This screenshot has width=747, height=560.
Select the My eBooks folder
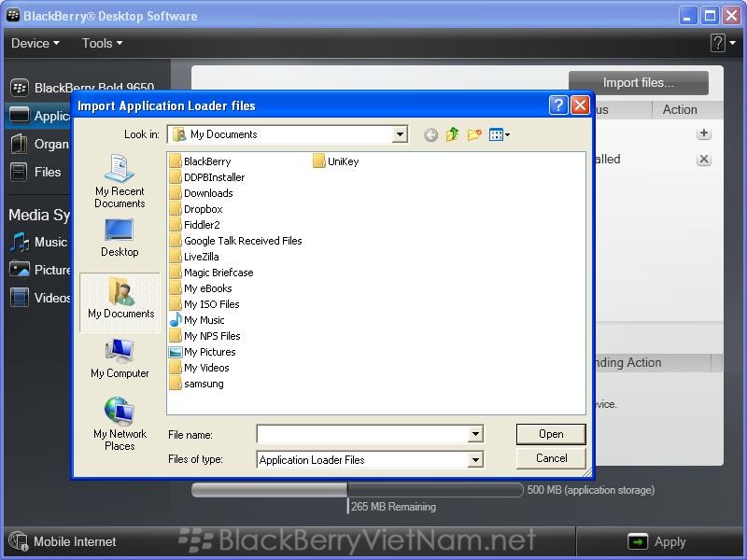tap(201, 288)
